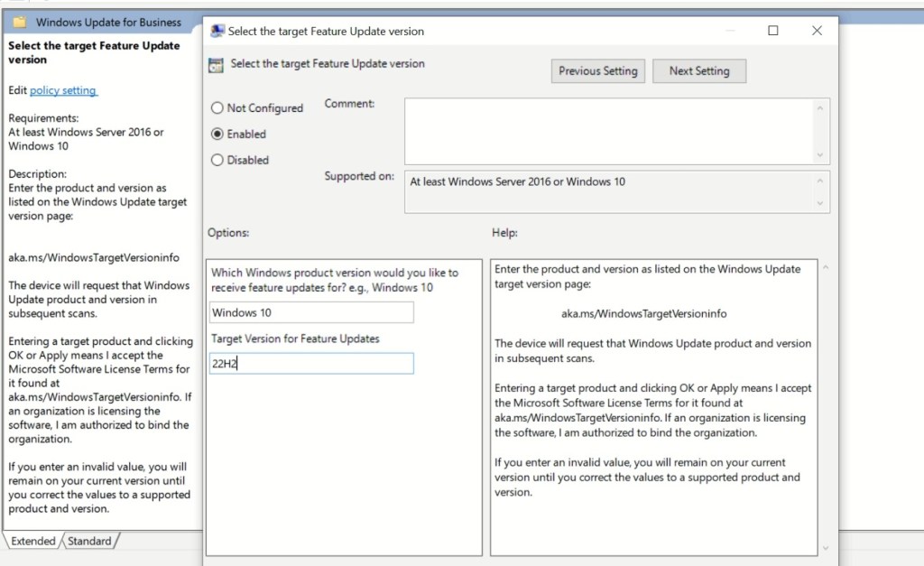This screenshot has height=566, width=924.
Task: Click the 'Help:' label
Action: 505,232
